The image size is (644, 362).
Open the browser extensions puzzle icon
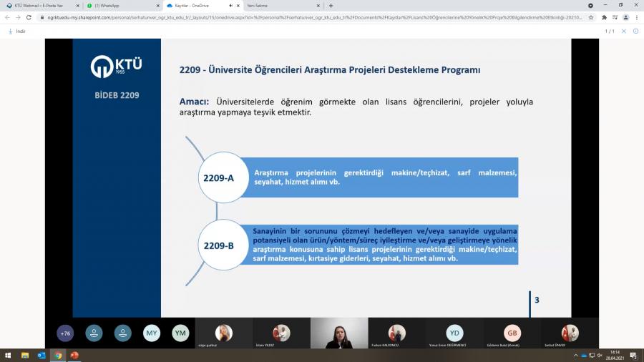point(604,17)
